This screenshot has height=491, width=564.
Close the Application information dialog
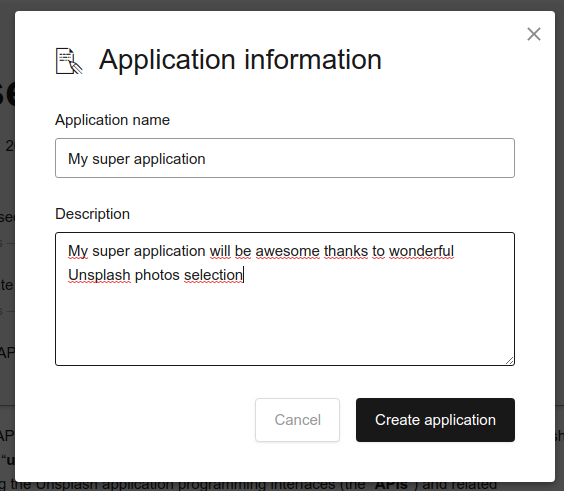(x=534, y=35)
